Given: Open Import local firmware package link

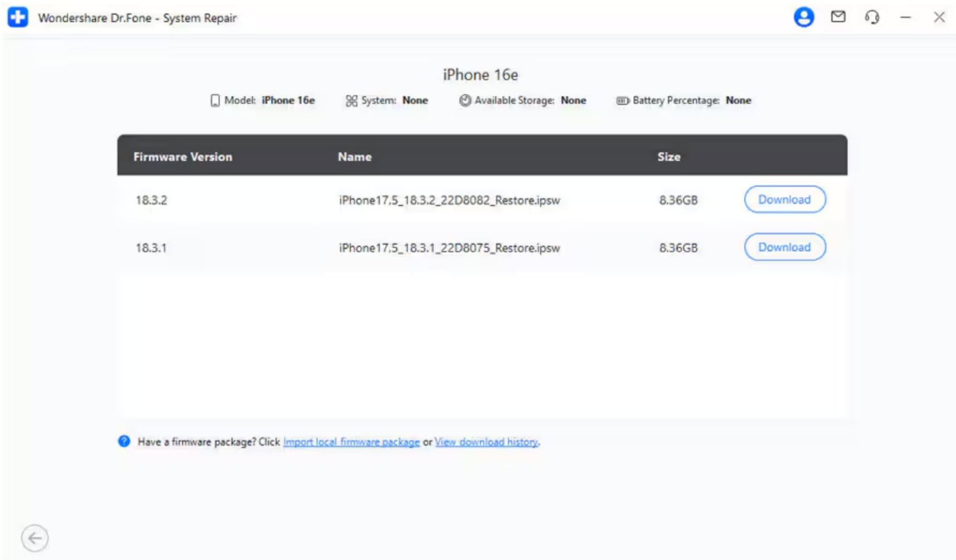Looking at the screenshot, I should click(351, 442).
